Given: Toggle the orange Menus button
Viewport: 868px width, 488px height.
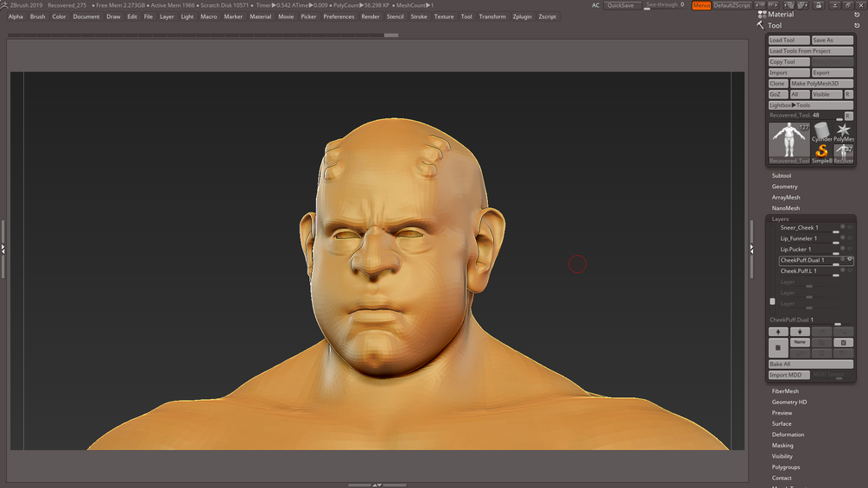Looking at the screenshot, I should click(701, 5).
